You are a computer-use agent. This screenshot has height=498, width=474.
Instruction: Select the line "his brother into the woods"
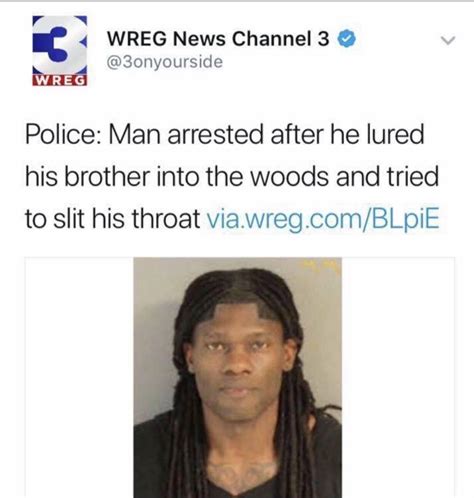[177, 176]
